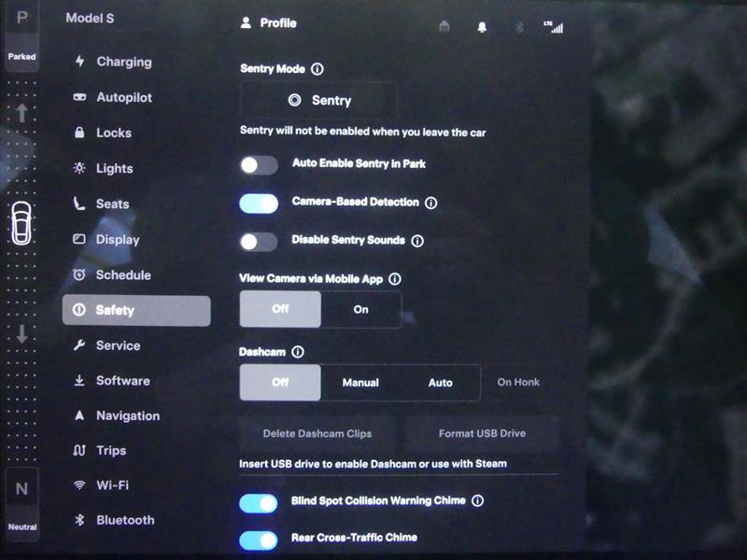Show Dashcam info icon
The width and height of the screenshot is (747, 560).
click(298, 352)
